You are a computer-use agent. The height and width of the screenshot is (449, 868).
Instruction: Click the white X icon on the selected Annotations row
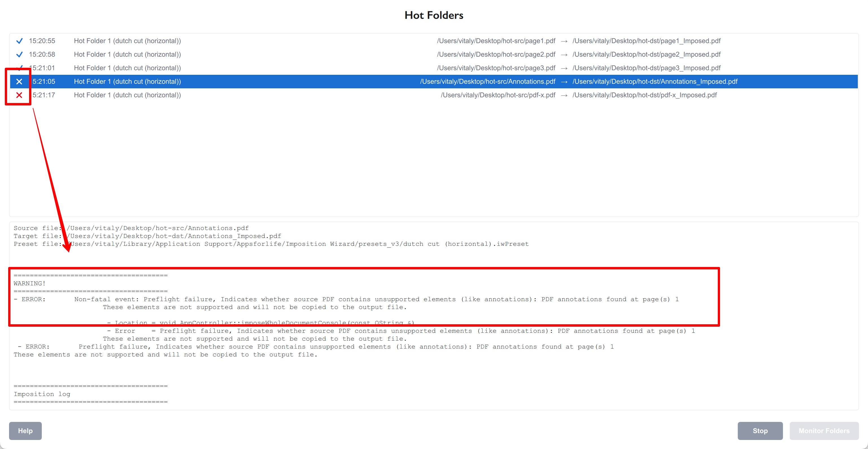(19, 81)
